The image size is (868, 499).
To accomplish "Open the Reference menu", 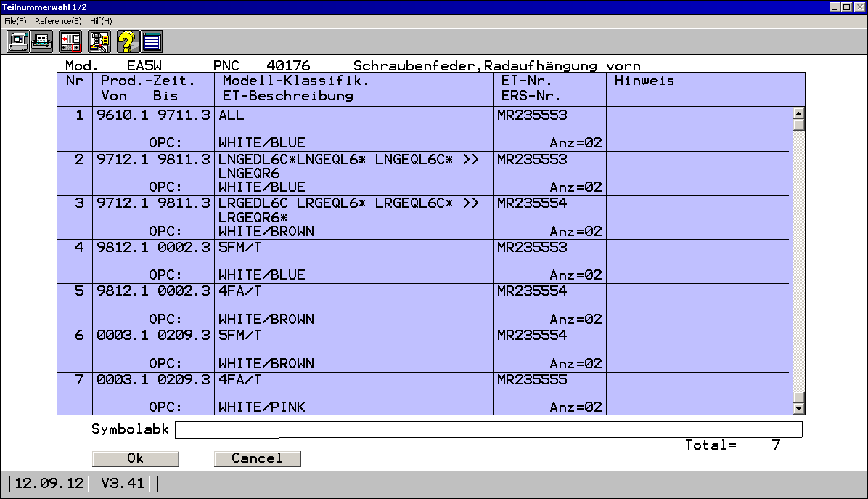I will pyautogui.click(x=58, y=21).
